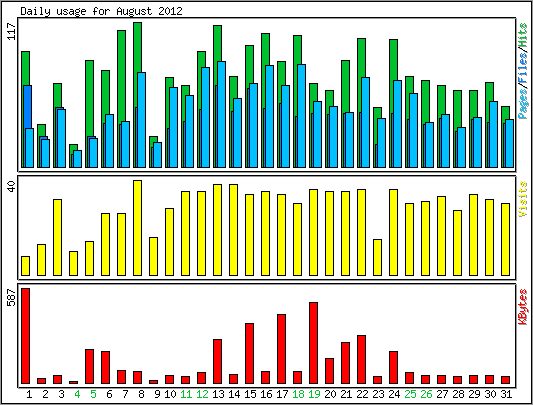The height and width of the screenshot is (405, 533).
Task: Click day label "28" on the x-axis
Action: [x=458, y=394]
